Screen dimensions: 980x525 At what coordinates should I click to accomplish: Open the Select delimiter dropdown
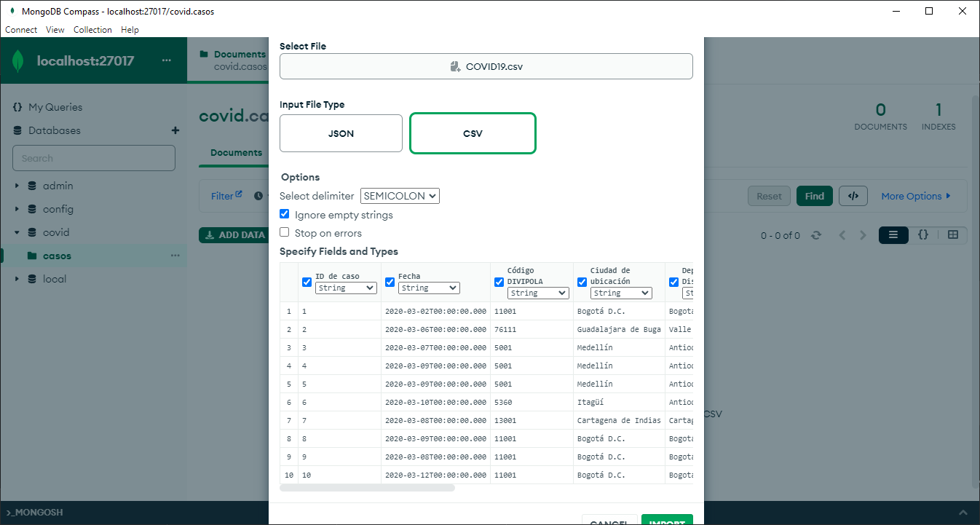[x=400, y=195]
